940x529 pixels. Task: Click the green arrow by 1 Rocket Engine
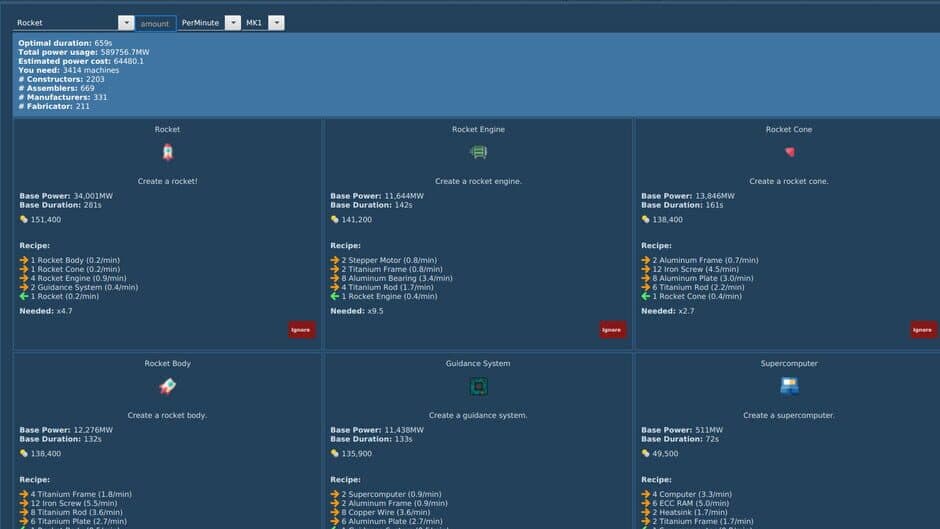pos(335,296)
